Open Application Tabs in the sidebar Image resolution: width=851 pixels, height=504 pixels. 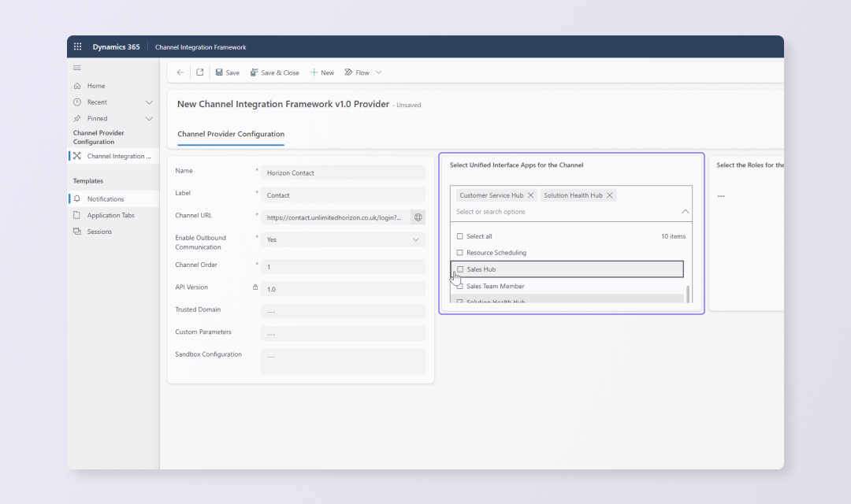tap(110, 215)
